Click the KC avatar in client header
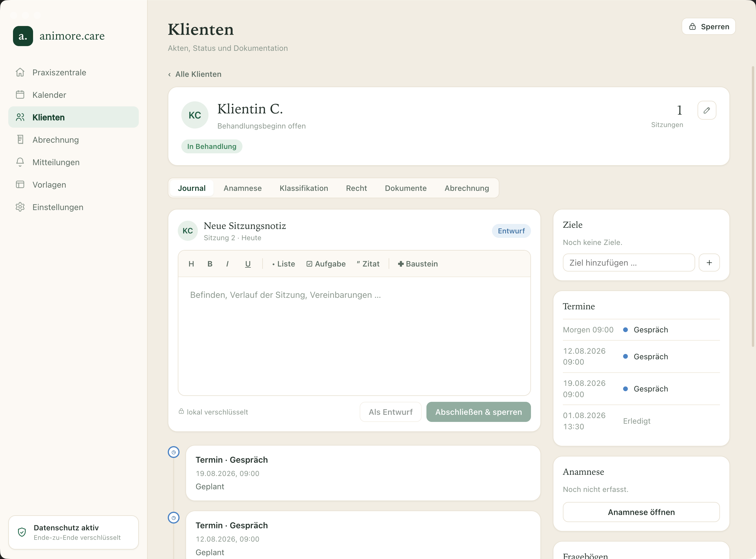The height and width of the screenshot is (559, 756). (195, 115)
